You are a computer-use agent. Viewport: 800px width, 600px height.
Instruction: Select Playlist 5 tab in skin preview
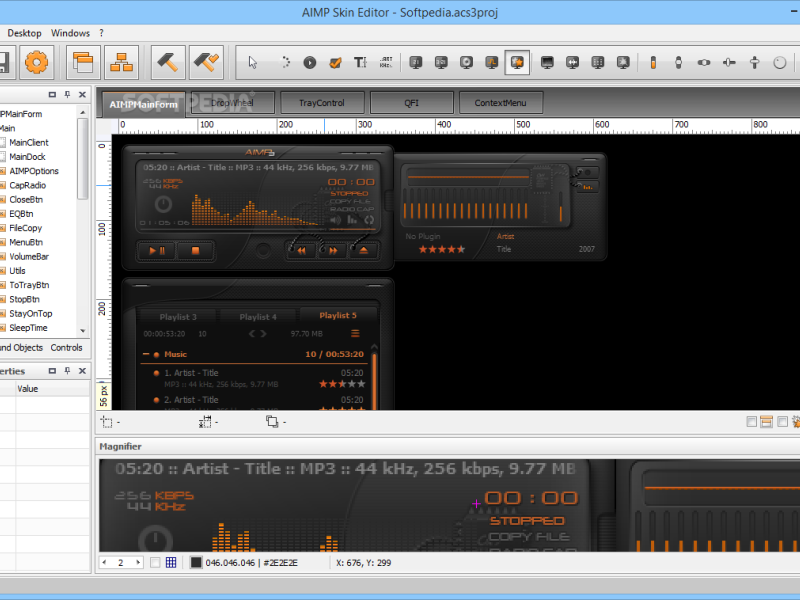[338, 315]
